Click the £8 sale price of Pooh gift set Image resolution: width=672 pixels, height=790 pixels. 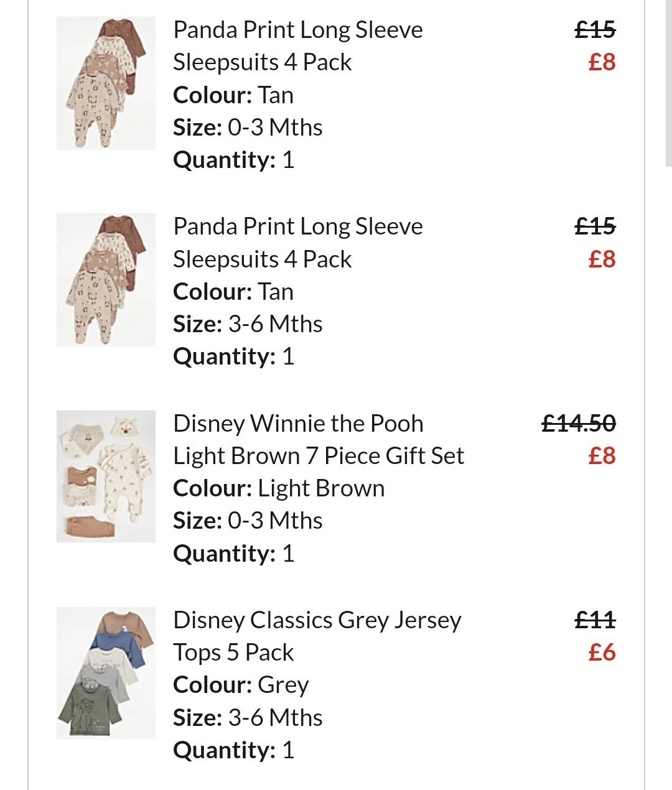602,456
